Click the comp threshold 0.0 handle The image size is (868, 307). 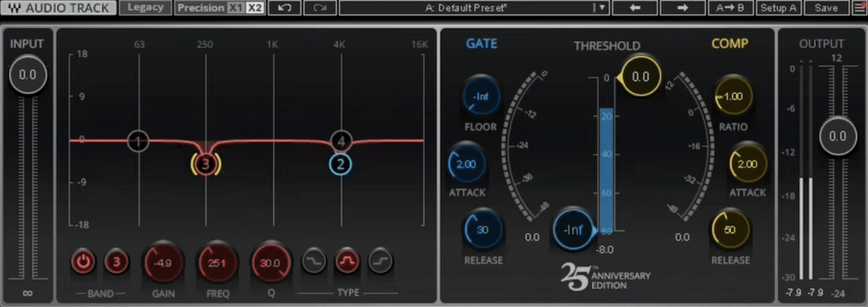pos(639,77)
